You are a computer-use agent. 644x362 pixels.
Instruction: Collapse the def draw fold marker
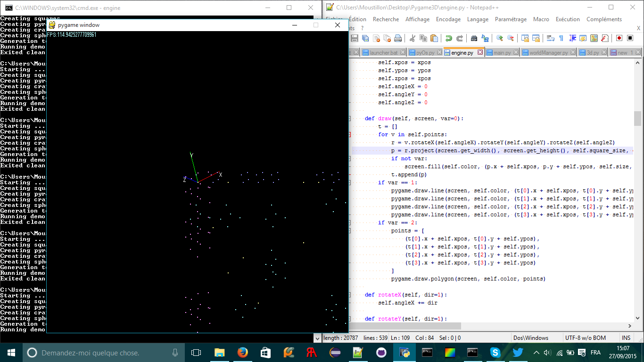click(349, 119)
